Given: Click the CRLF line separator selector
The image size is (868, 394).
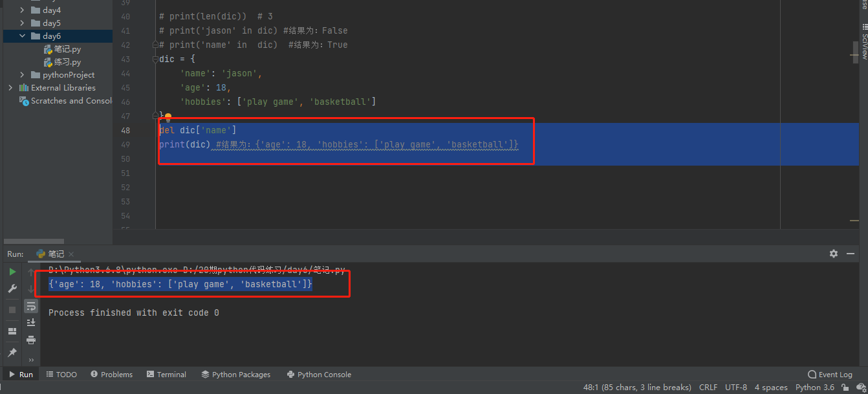Looking at the screenshot, I should click(708, 387).
